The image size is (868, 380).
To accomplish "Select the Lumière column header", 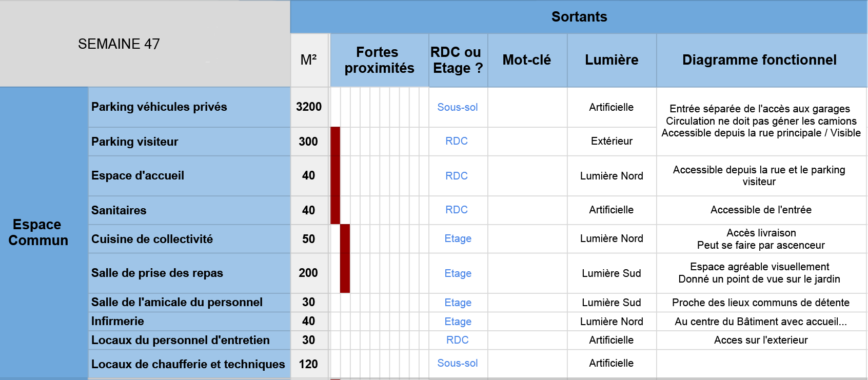I will [x=611, y=60].
